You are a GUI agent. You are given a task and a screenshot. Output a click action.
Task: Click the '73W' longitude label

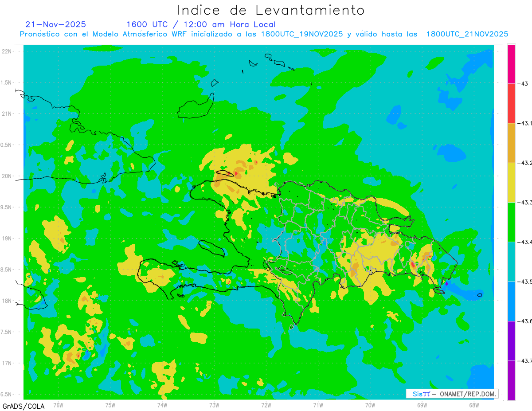(214, 405)
